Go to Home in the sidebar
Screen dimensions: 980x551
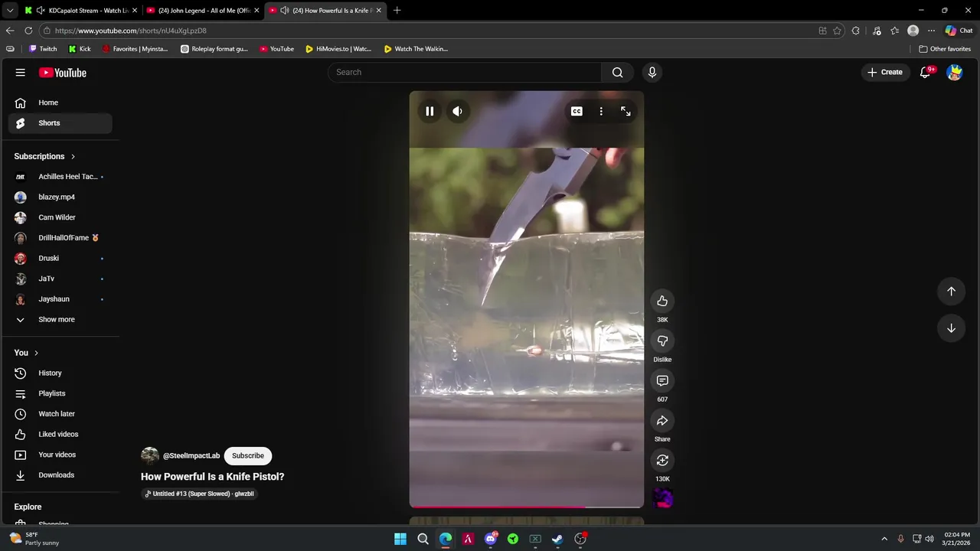coord(60,103)
